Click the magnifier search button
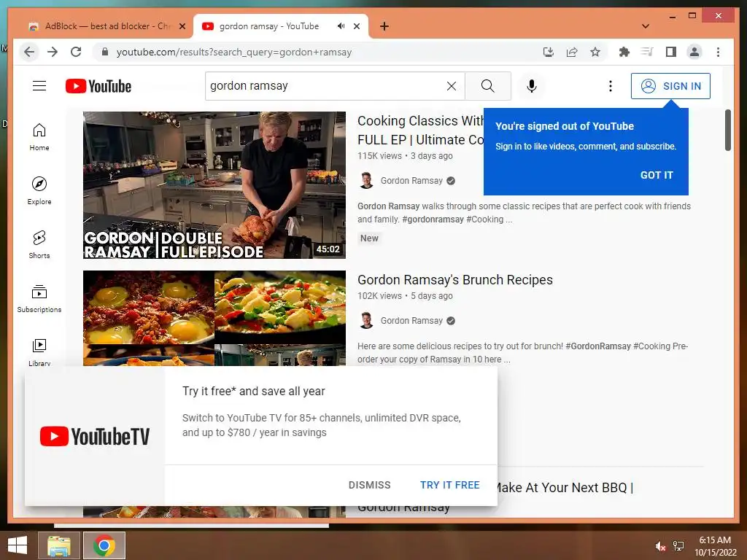The height and width of the screenshot is (560, 747). point(488,86)
